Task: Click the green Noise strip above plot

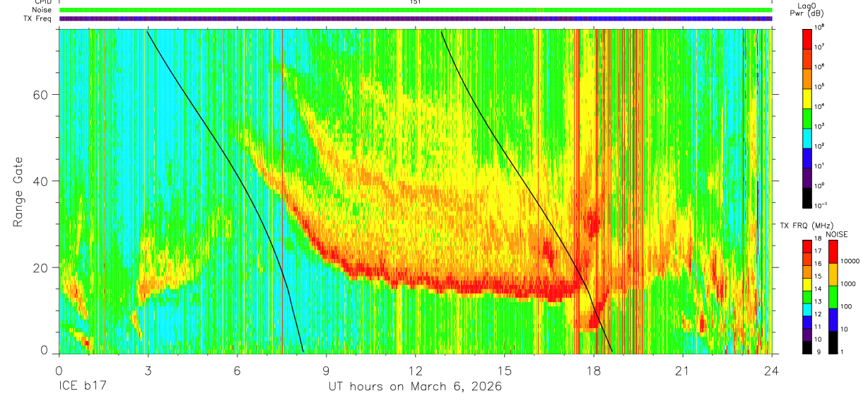Action: click(416, 10)
